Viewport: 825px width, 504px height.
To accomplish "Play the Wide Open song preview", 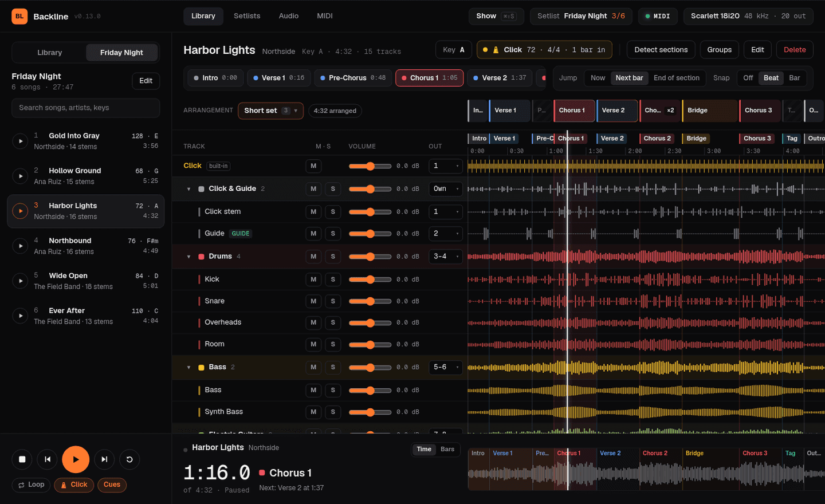I will click(x=20, y=281).
